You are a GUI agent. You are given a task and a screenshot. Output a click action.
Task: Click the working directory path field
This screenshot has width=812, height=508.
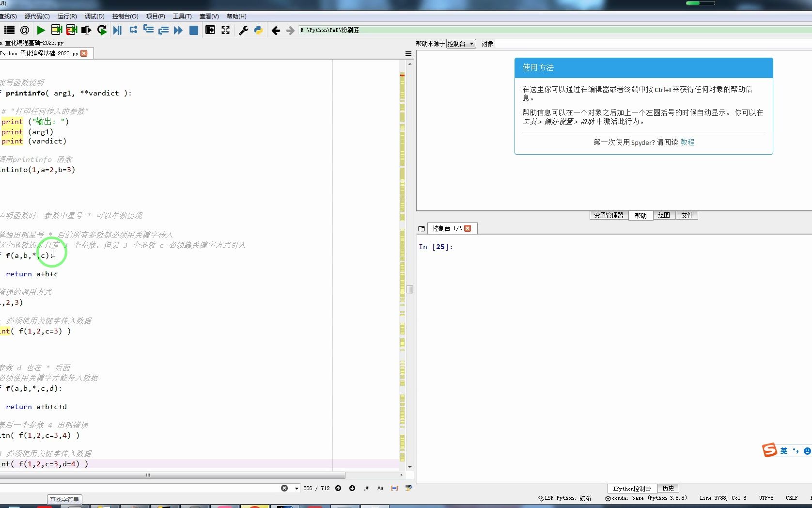[x=555, y=30]
